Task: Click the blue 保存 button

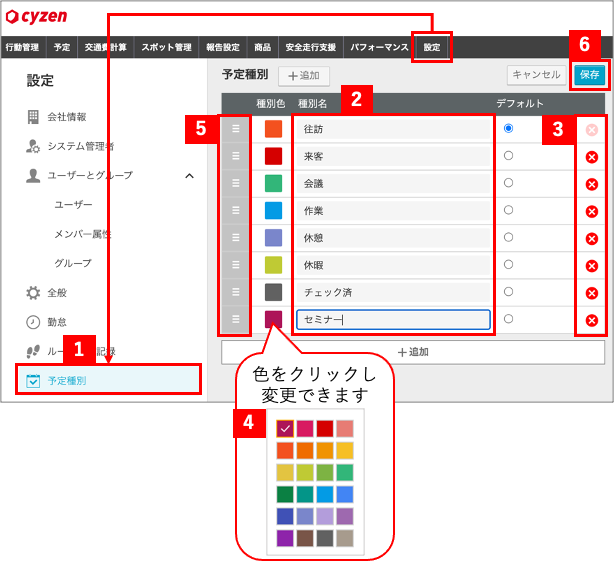Action: click(x=589, y=74)
